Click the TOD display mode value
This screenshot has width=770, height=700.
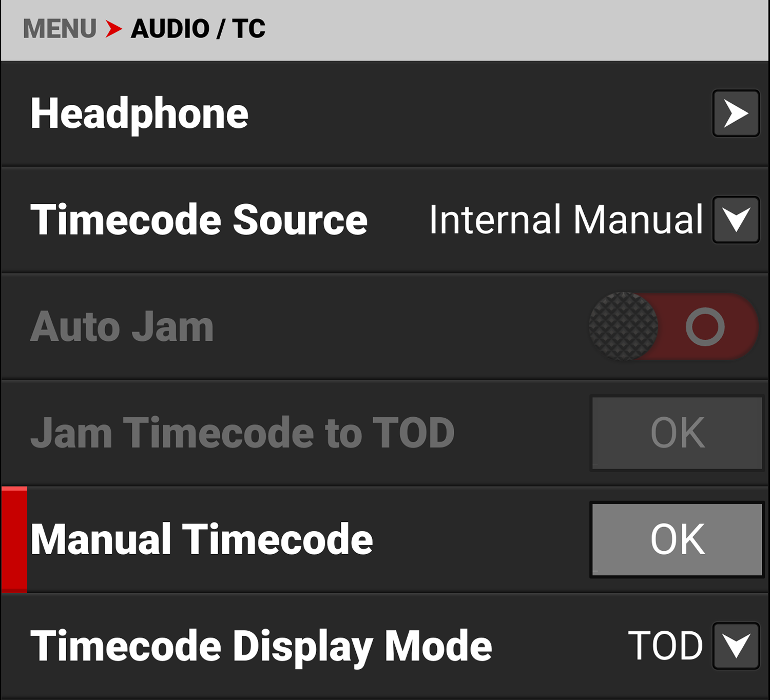(x=665, y=646)
